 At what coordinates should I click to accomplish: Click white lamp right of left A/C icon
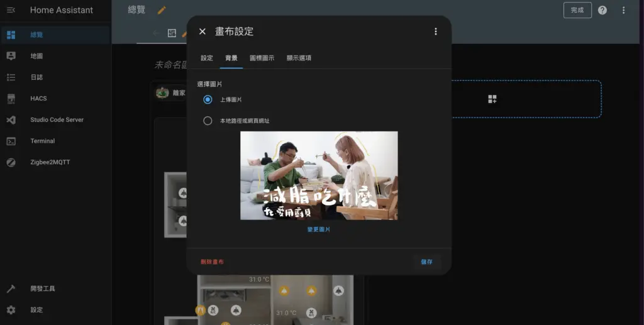pos(236,311)
